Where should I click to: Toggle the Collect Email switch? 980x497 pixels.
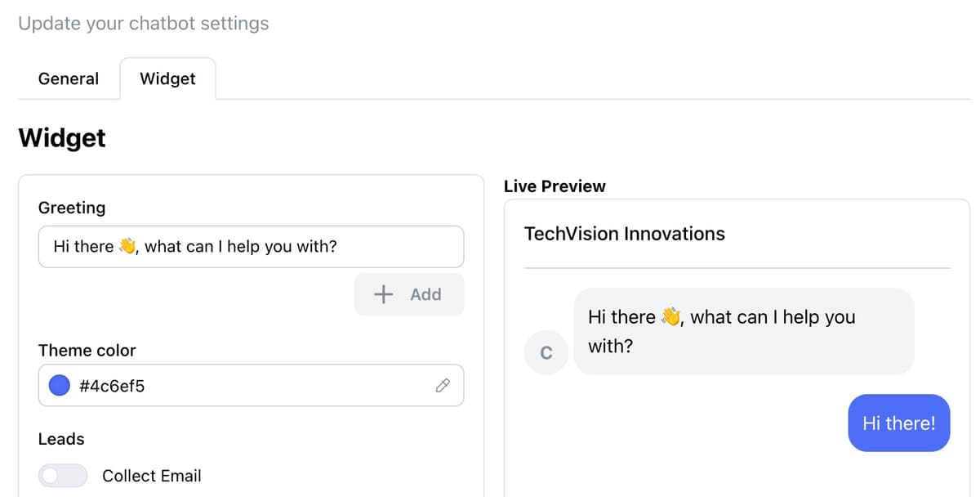point(63,476)
